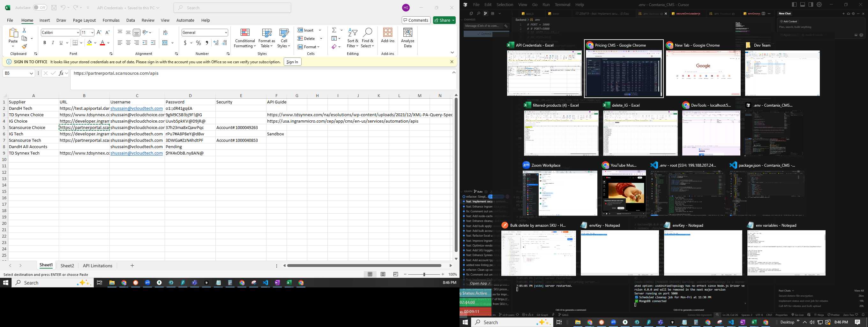Switch to API Limitations sheet tab

pos(97,266)
